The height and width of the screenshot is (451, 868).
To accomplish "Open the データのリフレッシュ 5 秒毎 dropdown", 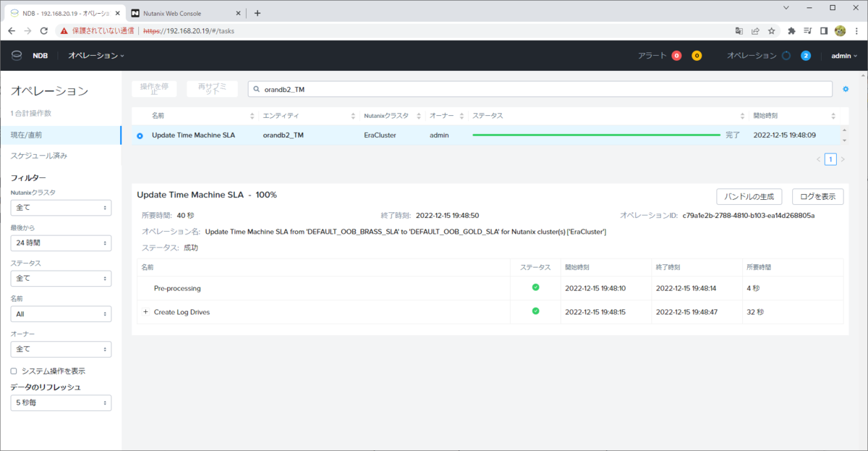I will (61, 402).
